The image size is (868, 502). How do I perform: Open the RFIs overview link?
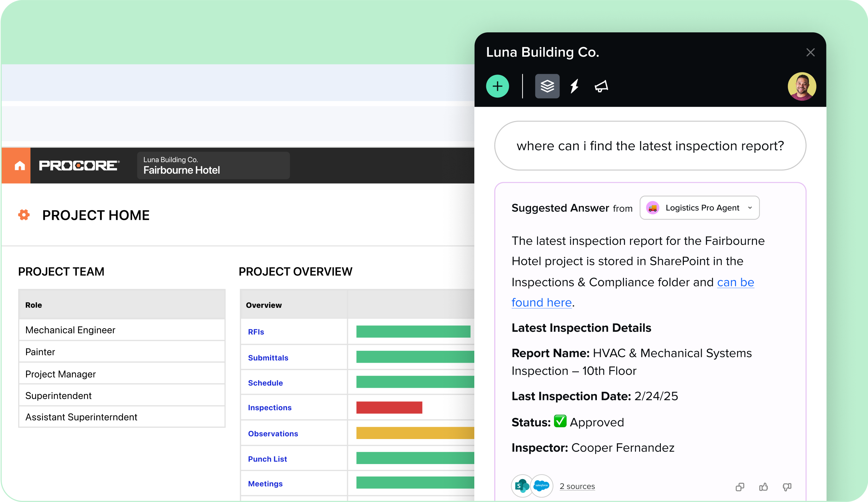(x=256, y=332)
